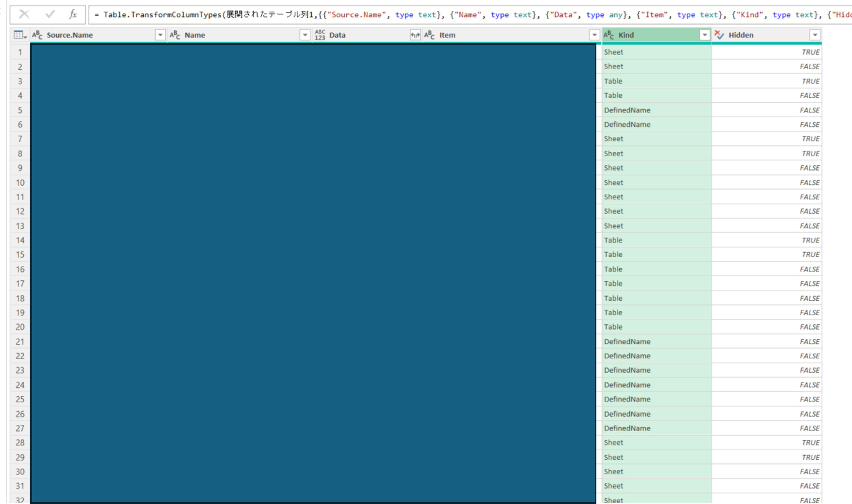Click the Kind column ABC type icon
Viewport: 852px width, 504px height.
[608, 35]
